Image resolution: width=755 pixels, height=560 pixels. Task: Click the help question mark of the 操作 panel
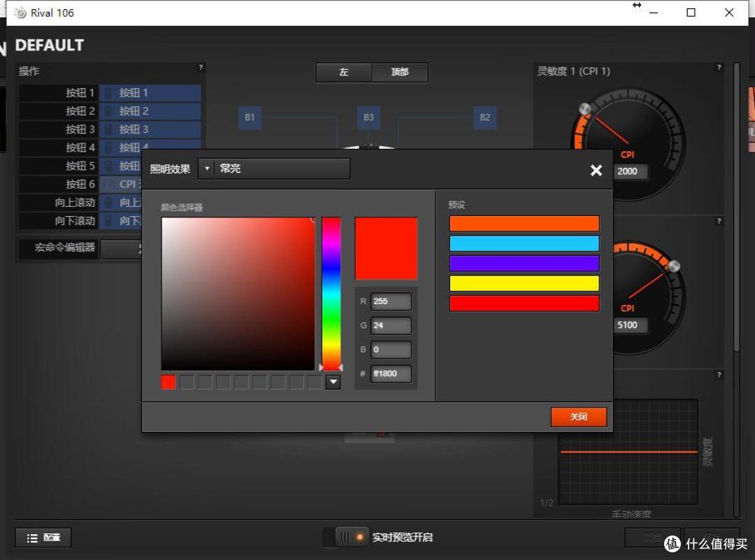(x=201, y=67)
